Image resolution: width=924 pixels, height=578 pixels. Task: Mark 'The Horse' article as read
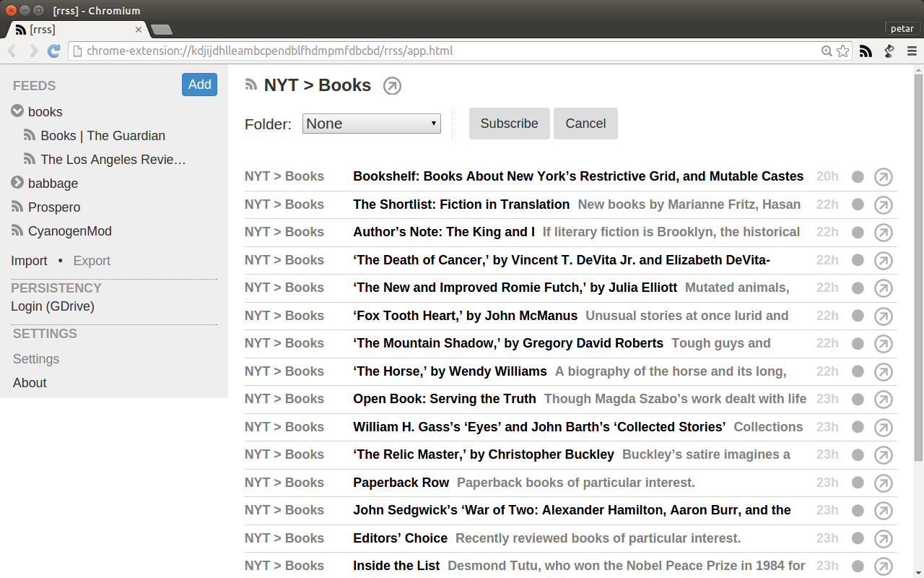pos(858,372)
